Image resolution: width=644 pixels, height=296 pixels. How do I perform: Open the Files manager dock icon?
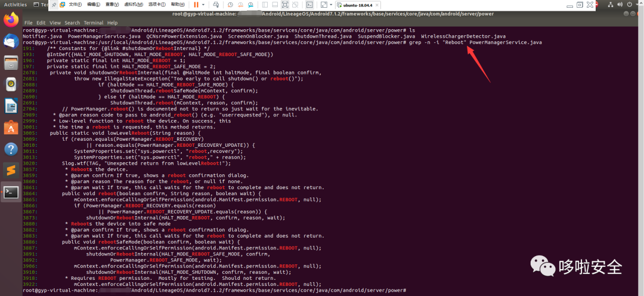coord(11,63)
